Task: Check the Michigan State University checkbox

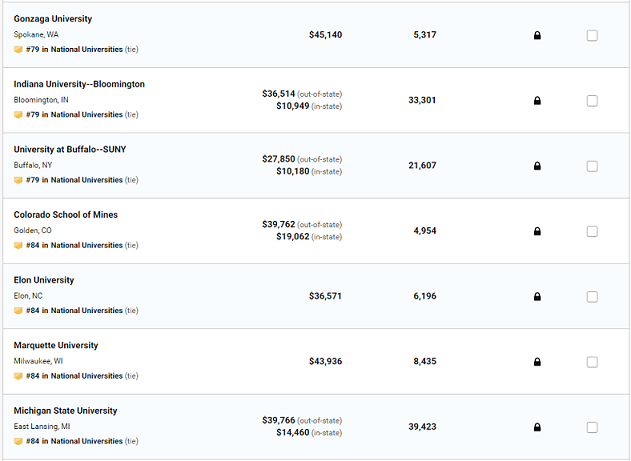Action: click(592, 427)
